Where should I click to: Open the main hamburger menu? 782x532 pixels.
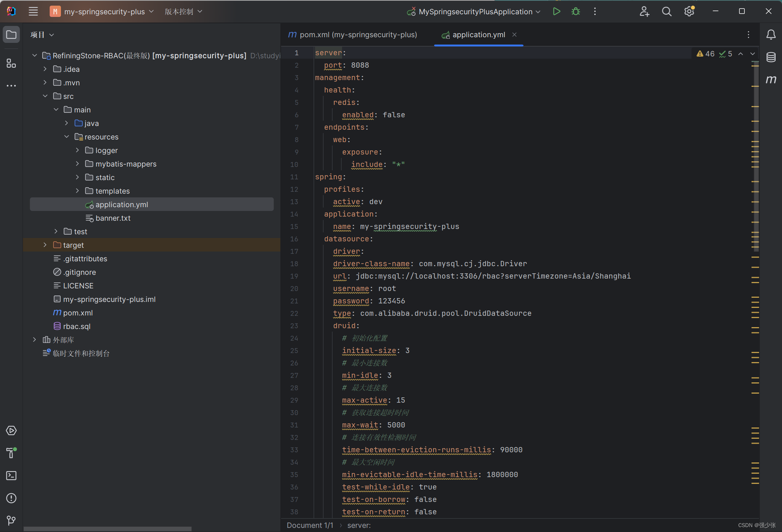(33, 11)
